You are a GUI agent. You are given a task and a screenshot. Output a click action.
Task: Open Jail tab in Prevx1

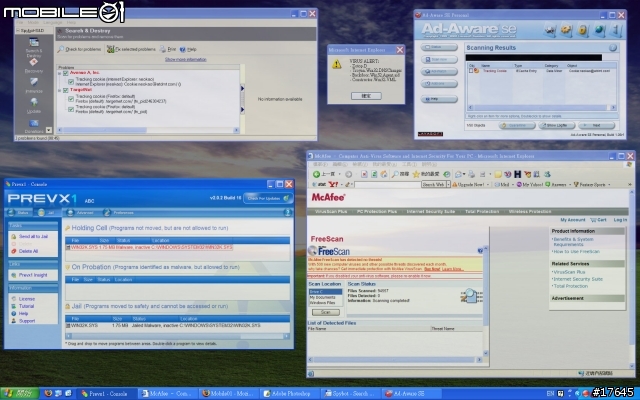pos(47,213)
